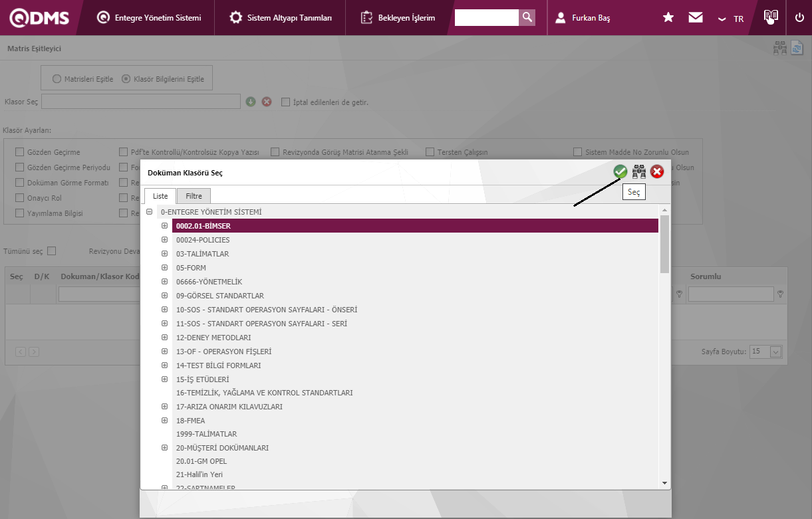Toggle Gözden Geçirme Periyodu checkbox
The image size is (812, 519).
[x=20, y=167]
